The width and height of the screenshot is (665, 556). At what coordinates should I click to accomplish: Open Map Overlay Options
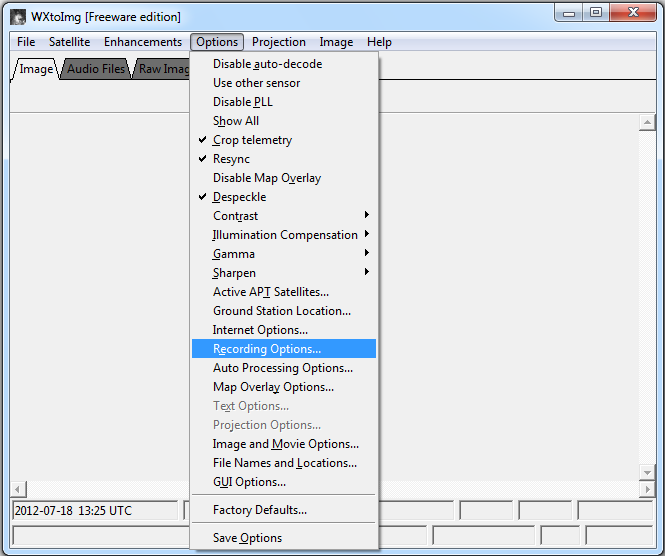point(284,387)
